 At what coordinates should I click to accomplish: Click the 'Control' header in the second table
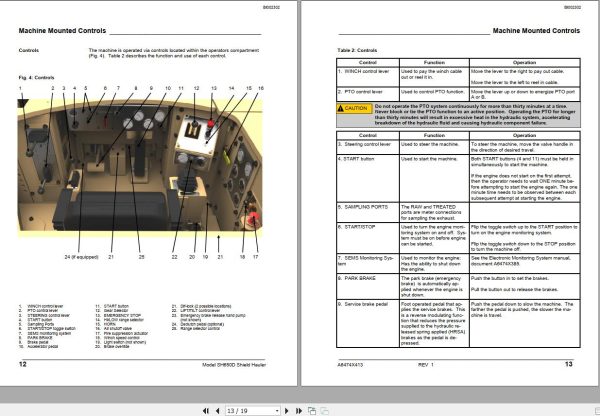368,135
